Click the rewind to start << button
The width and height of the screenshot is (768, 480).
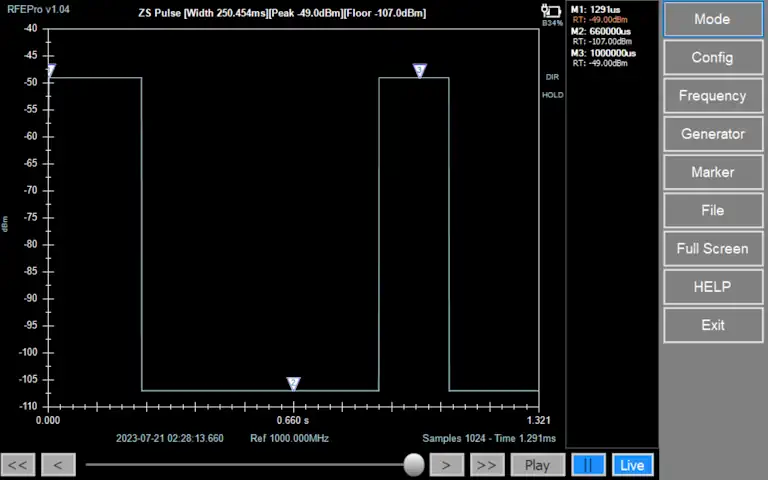point(18,465)
